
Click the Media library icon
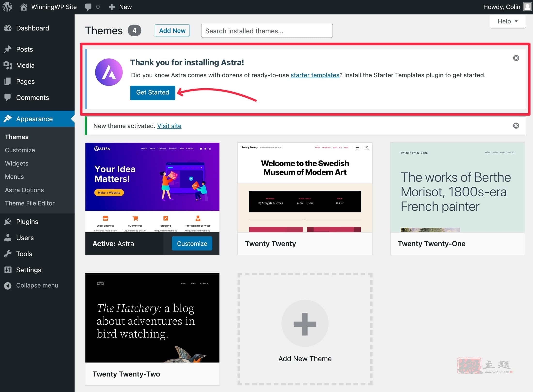pos(8,65)
